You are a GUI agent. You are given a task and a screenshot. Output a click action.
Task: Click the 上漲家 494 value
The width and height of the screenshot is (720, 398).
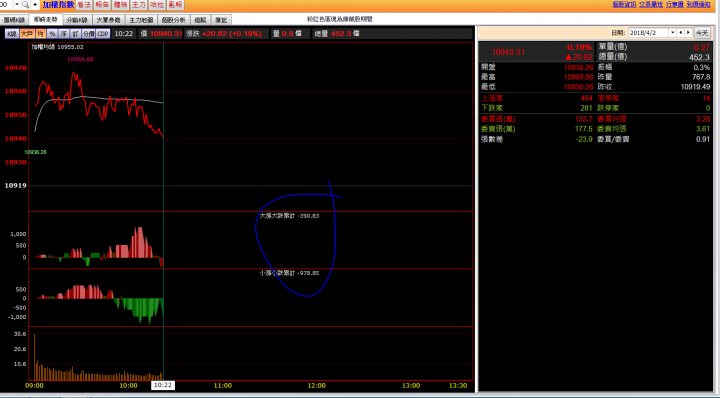586,98
